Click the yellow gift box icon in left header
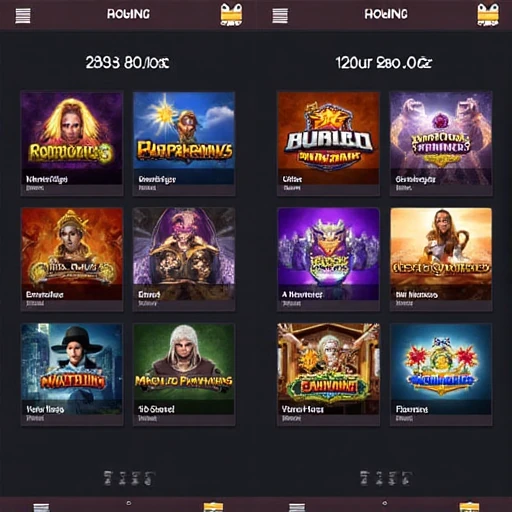 click(231, 15)
